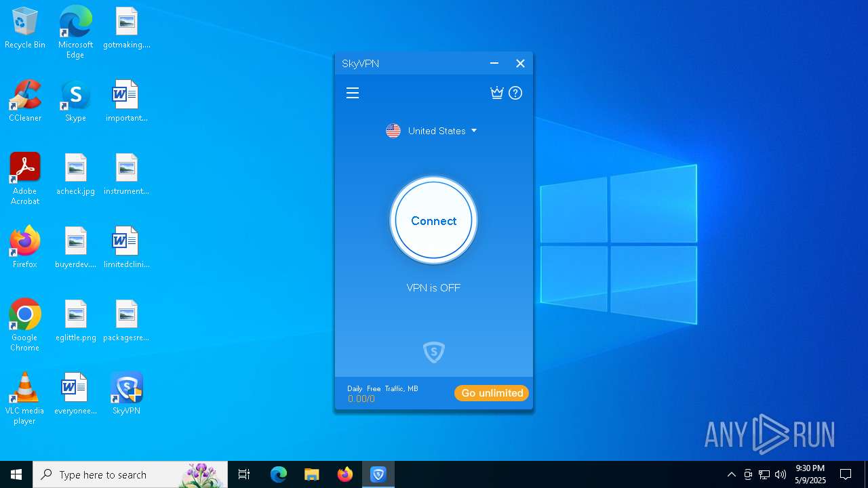868x488 pixels.
Task: Select the buyerdev file icon
Action: point(75,248)
